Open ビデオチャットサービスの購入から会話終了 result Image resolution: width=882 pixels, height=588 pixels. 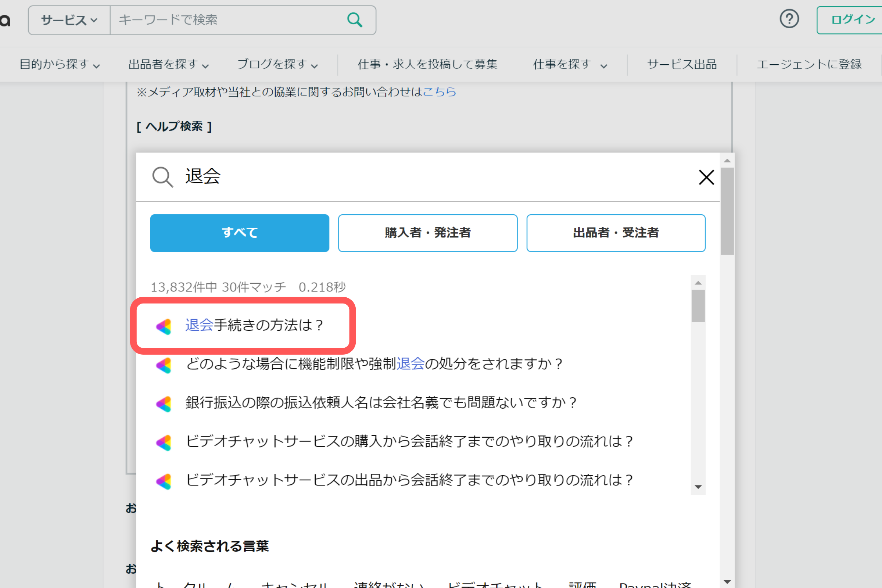[409, 441]
